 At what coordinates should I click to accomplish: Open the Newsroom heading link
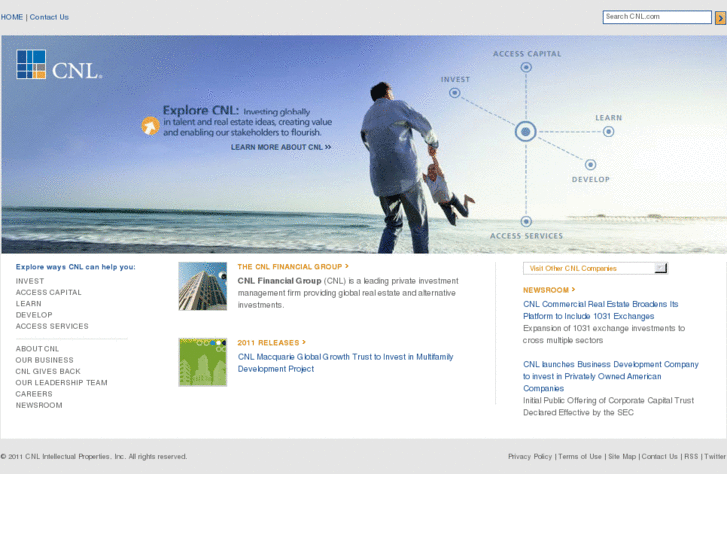tap(549, 290)
